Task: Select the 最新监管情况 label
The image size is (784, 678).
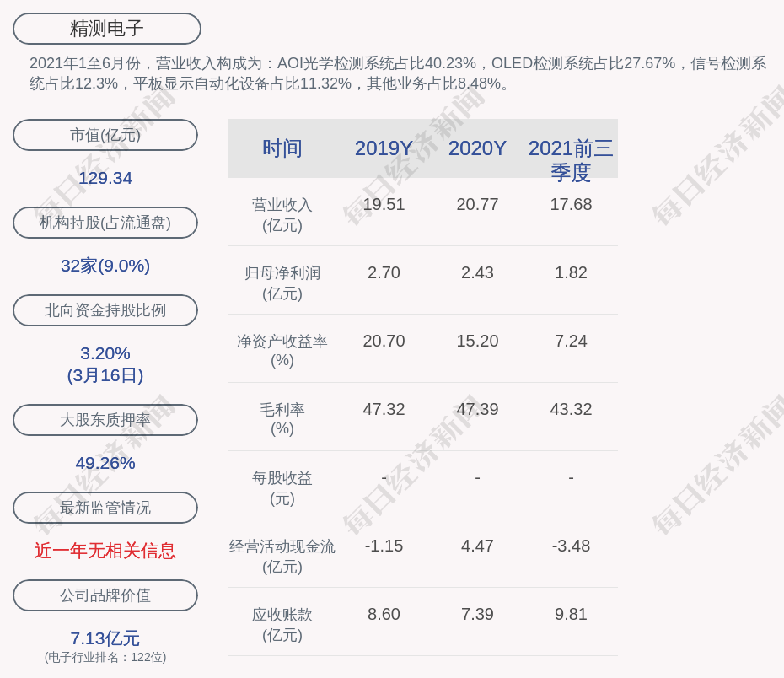Action: tap(105, 508)
